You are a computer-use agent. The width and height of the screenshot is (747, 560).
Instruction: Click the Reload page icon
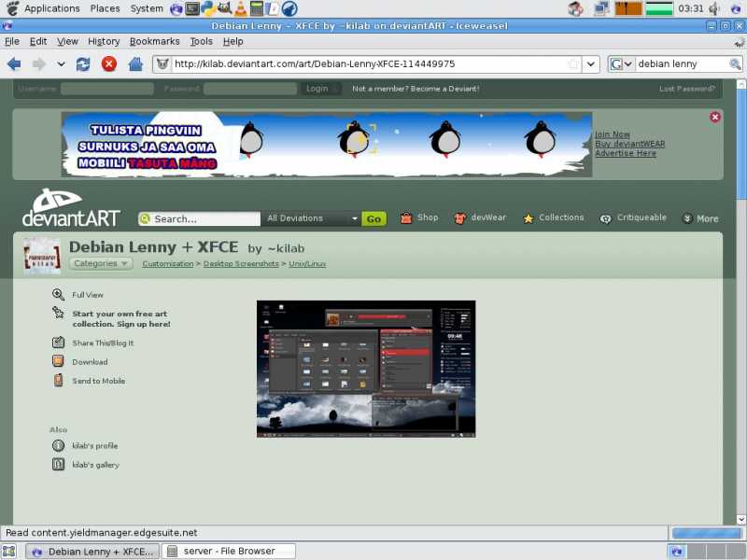pos(83,63)
